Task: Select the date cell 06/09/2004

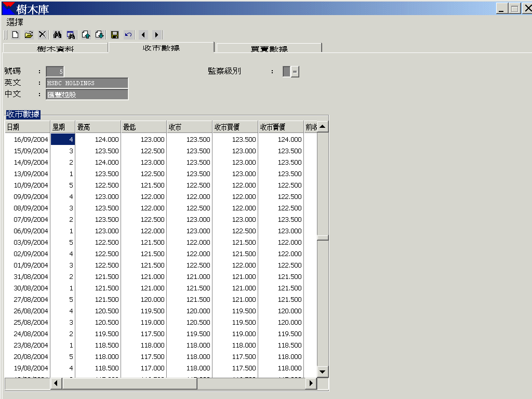Action: click(x=28, y=231)
